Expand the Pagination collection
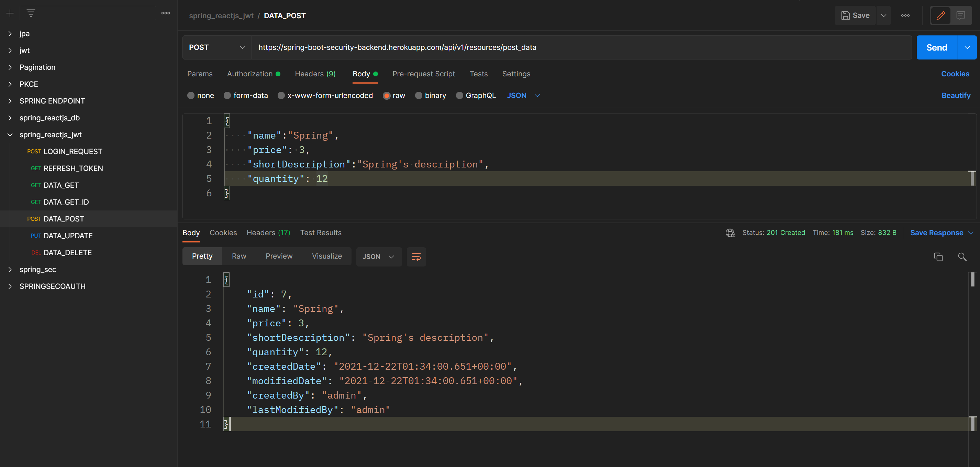The width and height of the screenshot is (980, 467). pyautogui.click(x=10, y=67)
